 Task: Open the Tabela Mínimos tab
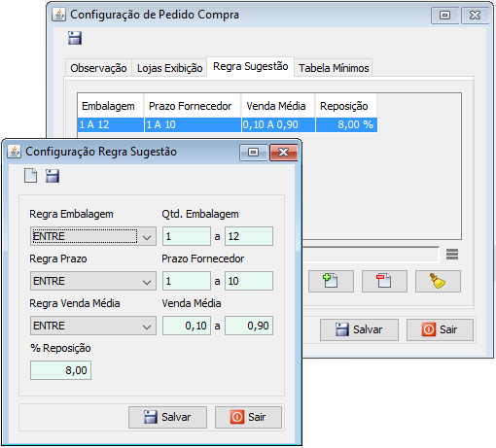(334, 68)
